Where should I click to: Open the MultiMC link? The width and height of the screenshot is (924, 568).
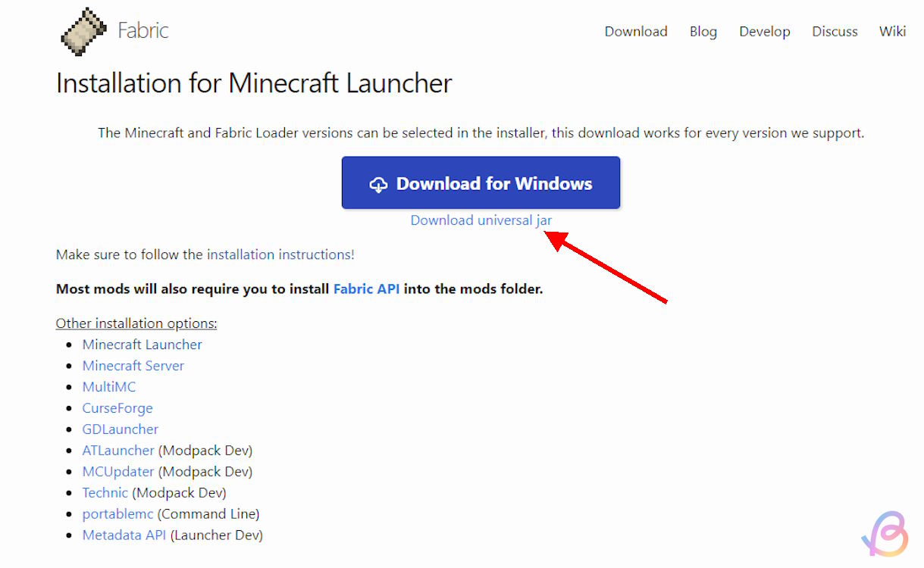pos(109,387)
